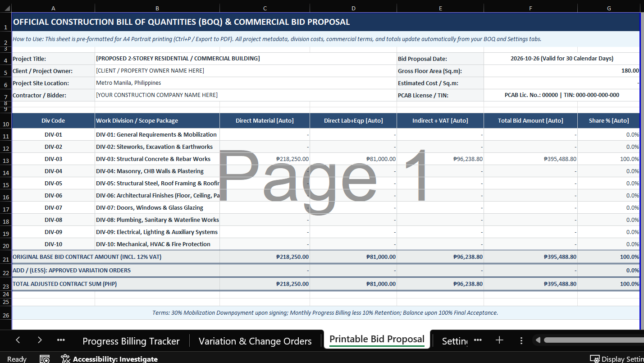Screen dimensions: 644x363
Task: Open the Accessibility: Investigate checker
Action: point(110,359)
